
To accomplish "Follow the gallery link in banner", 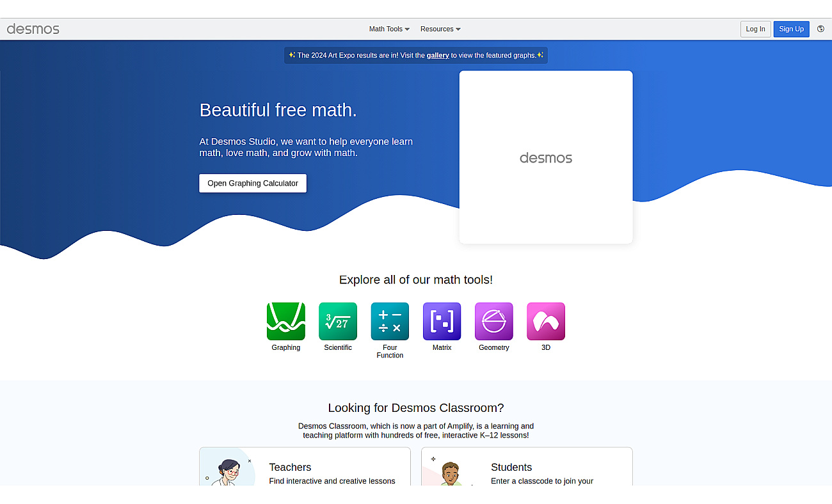I will [x=438, y=56].
